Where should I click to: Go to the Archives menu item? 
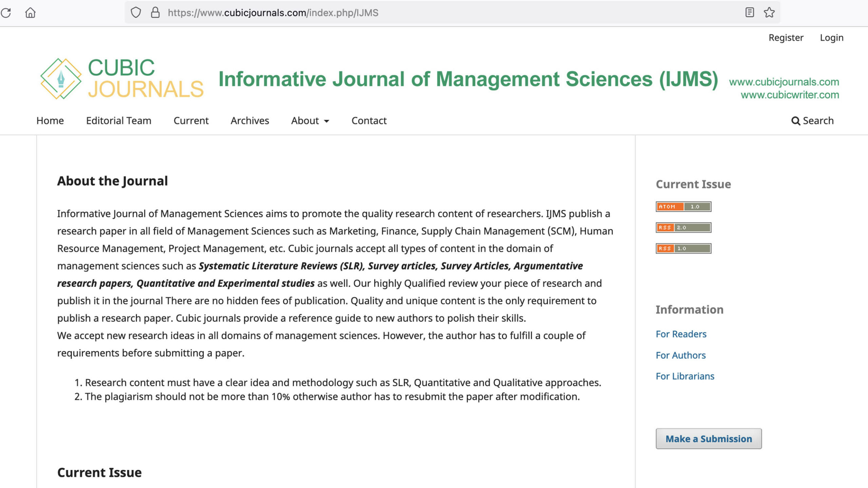coord(250,121)
